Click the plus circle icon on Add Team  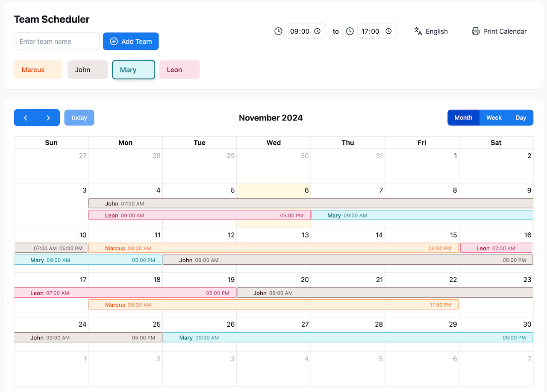click(x=114, y=41)
